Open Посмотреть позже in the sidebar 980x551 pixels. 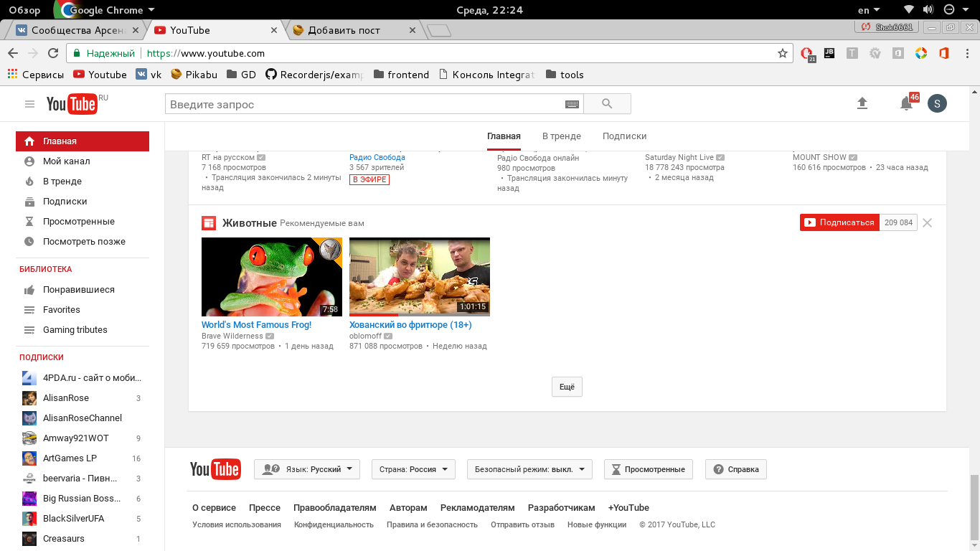pyautogui.click(x=84, y=242)
